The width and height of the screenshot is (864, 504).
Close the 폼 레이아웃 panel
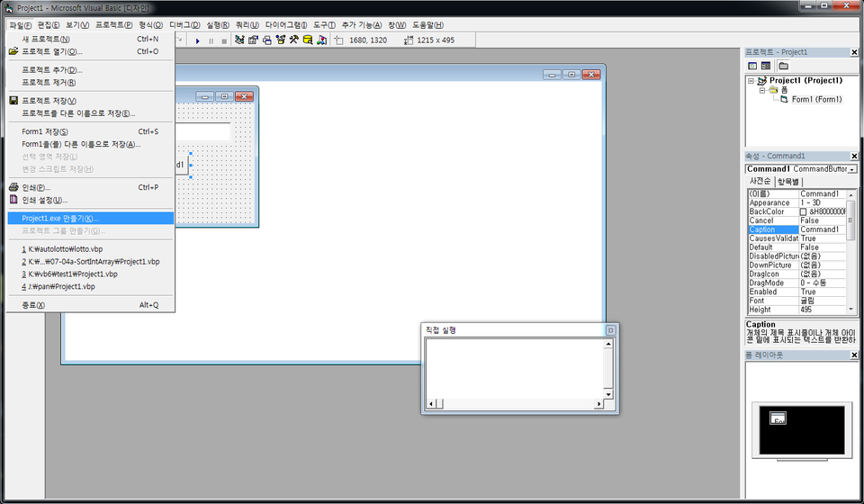coord(854,355)
